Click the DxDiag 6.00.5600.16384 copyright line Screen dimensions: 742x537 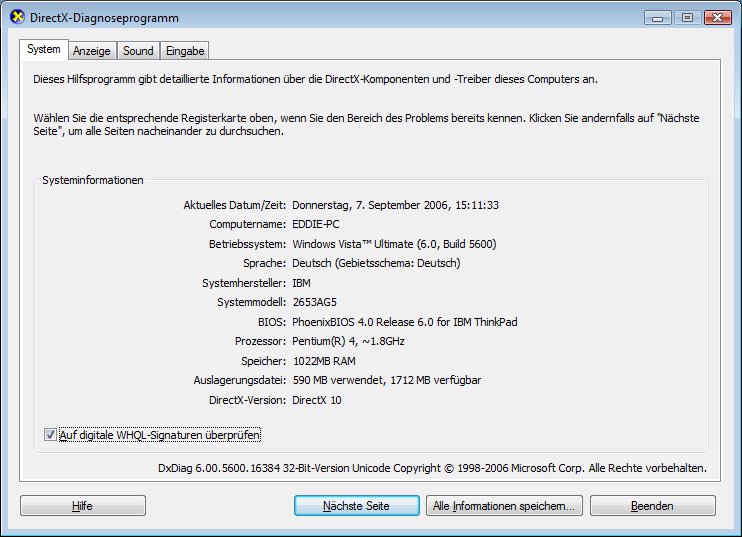[x=432, y=468]
